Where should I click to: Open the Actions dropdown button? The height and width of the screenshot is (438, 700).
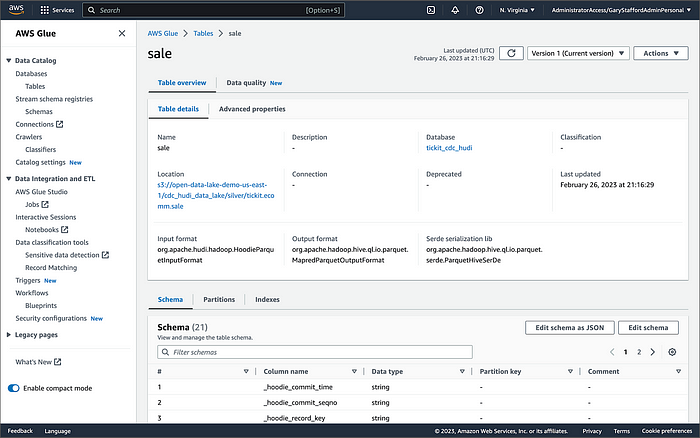pos(661,53)
